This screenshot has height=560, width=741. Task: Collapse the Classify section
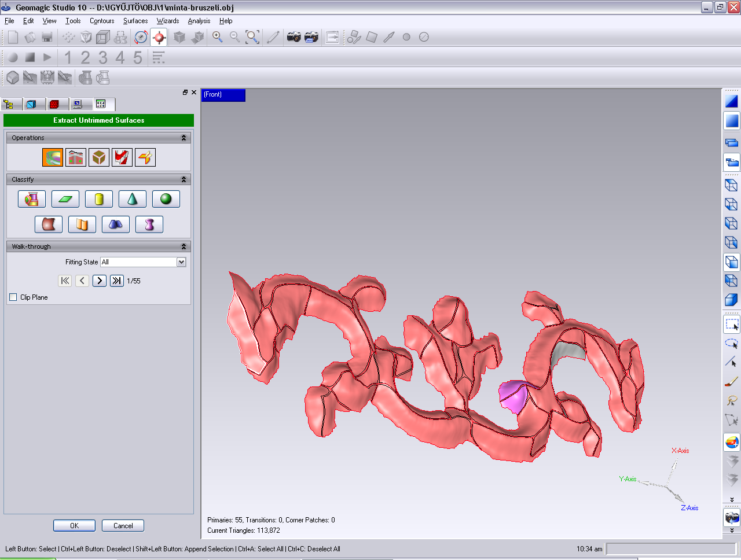coord(184,179)
